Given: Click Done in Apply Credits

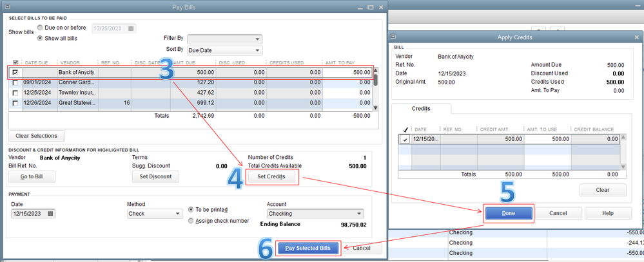Looking at the screenshot, I should point(509,213).
